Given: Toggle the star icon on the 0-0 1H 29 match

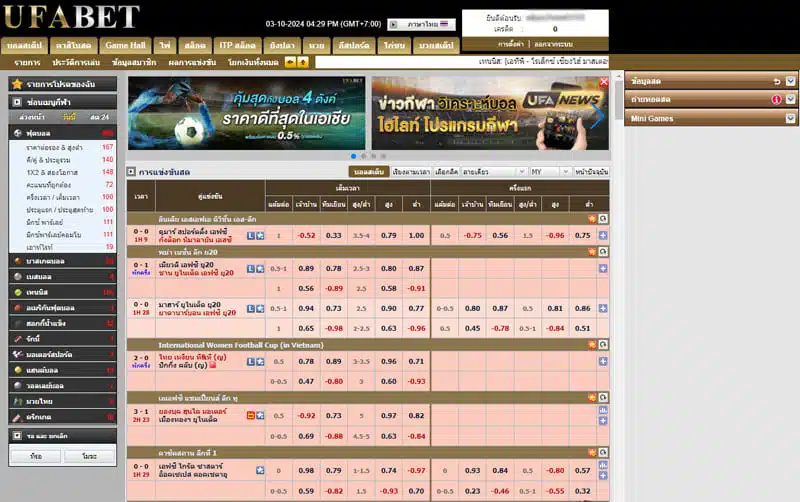Looking at the screenshot, I should (260, 470).
